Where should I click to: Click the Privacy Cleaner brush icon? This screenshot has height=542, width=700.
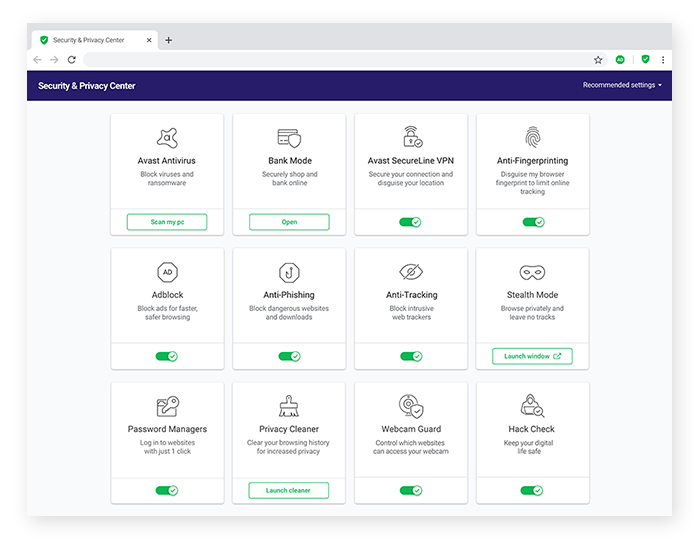289,406
